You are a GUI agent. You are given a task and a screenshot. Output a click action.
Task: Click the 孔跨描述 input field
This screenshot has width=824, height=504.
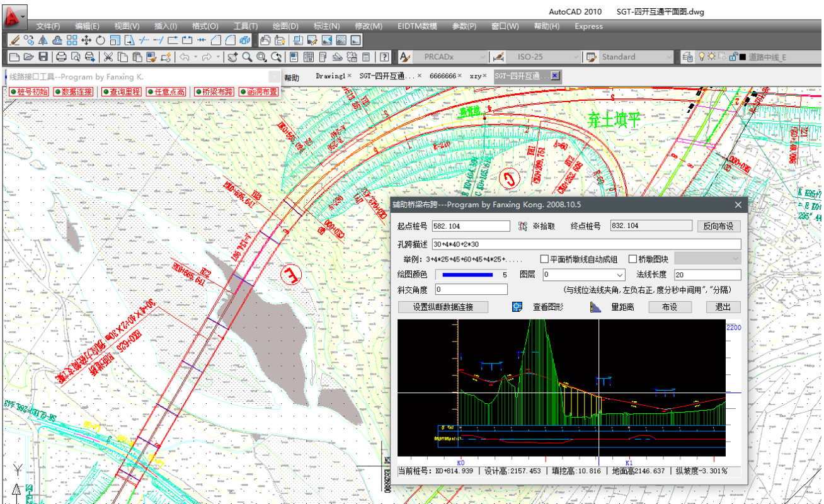coord(586,244)
